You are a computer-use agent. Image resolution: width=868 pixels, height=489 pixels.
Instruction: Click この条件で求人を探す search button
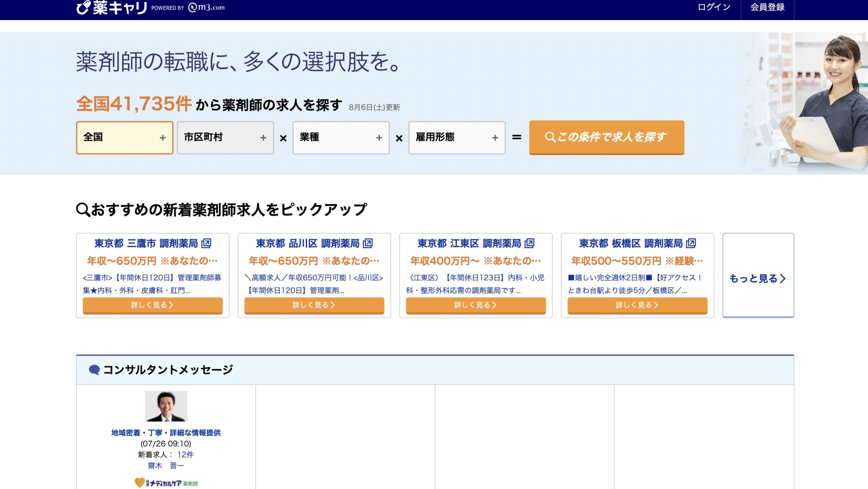pos(607,138)
